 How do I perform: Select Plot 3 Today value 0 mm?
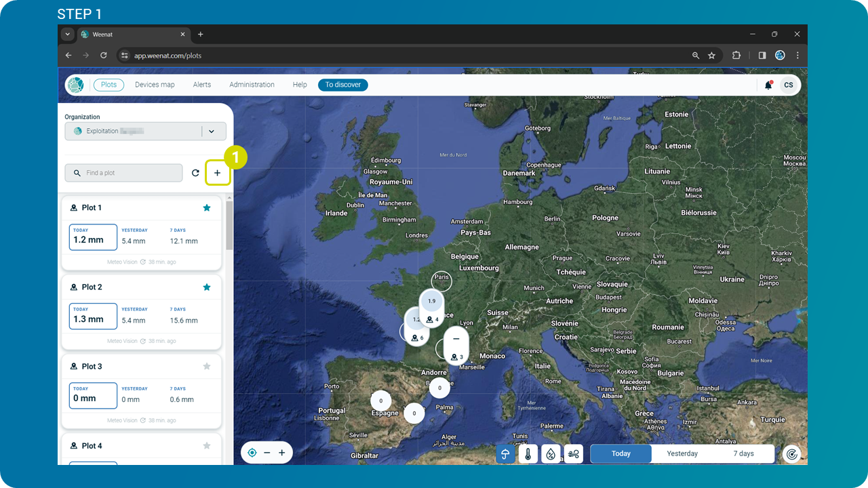coord(93,396)
